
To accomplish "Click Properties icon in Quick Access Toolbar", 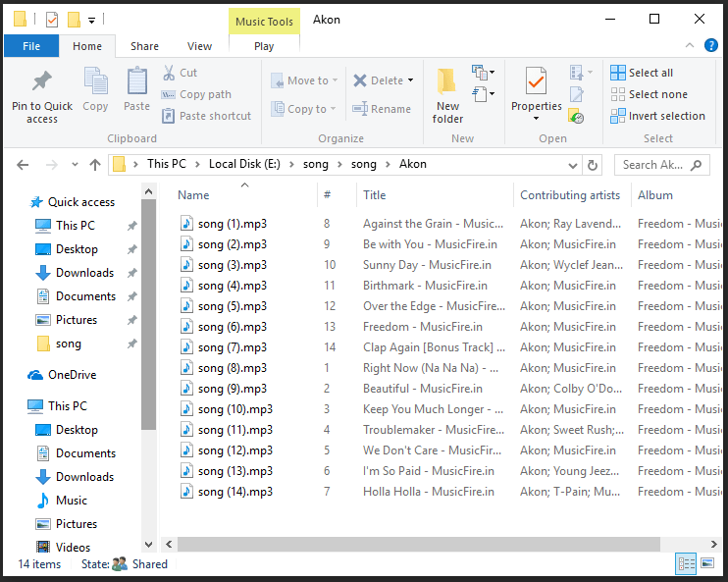I will coord(52,20).
